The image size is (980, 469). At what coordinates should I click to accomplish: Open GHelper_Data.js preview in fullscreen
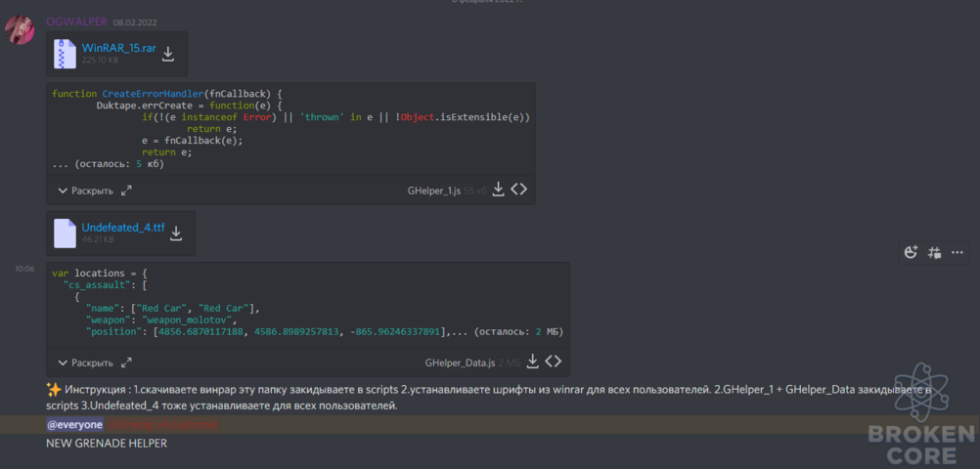(126, 362)
